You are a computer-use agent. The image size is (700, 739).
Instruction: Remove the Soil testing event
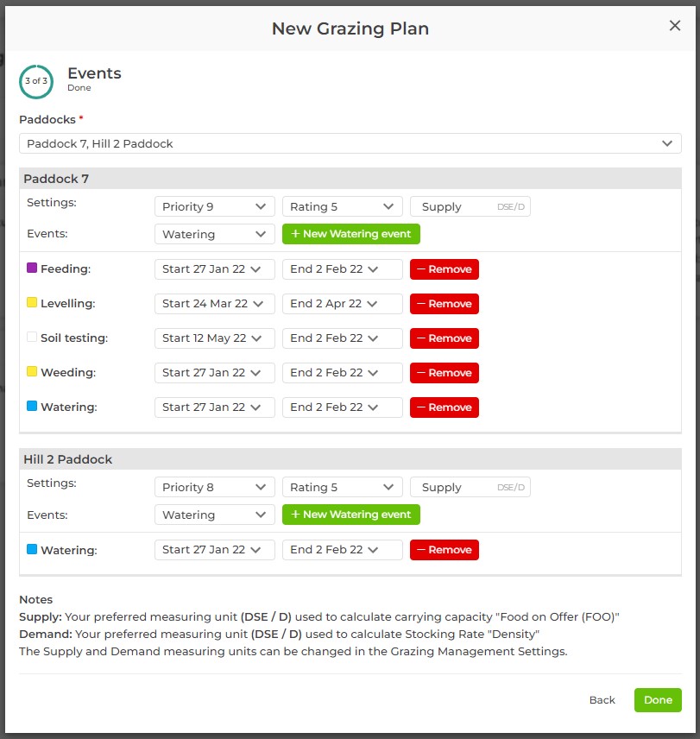coord(444,338)
